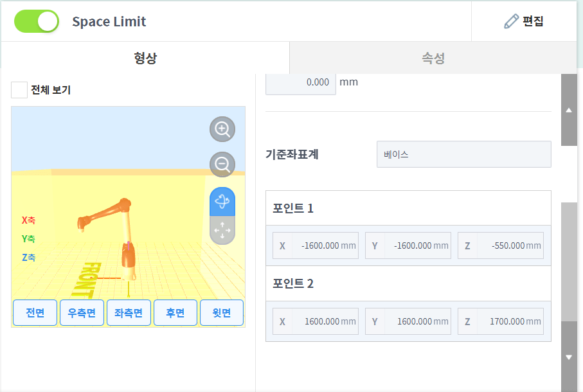Set view to 우측면 (right side)
Viewport: 583px width, 392px height.
82,312
